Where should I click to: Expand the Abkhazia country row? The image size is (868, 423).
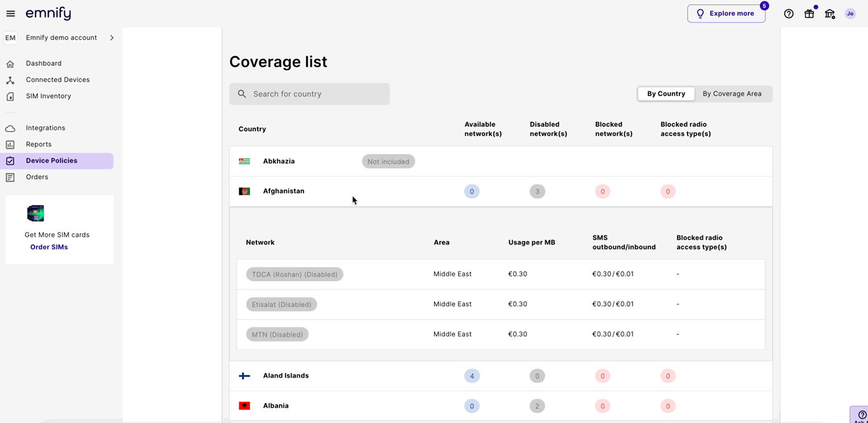pos(501,161)
